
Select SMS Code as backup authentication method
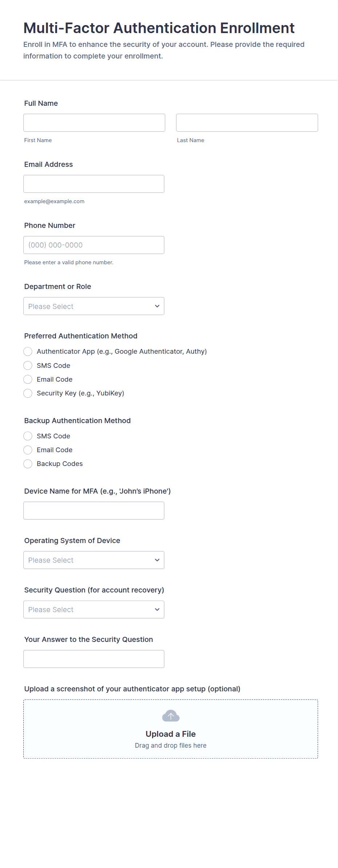tap(28, 436)
